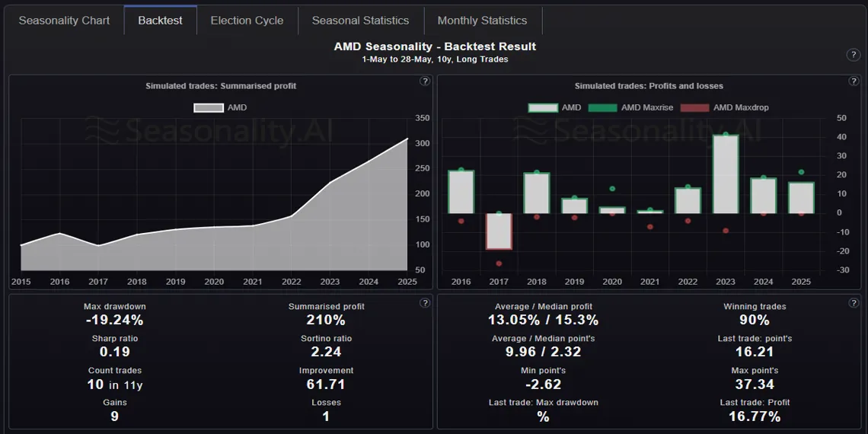This screenshot has width=868, height=434.
Task: Click the 2018 profit bar
Action: tap(537, 193)
